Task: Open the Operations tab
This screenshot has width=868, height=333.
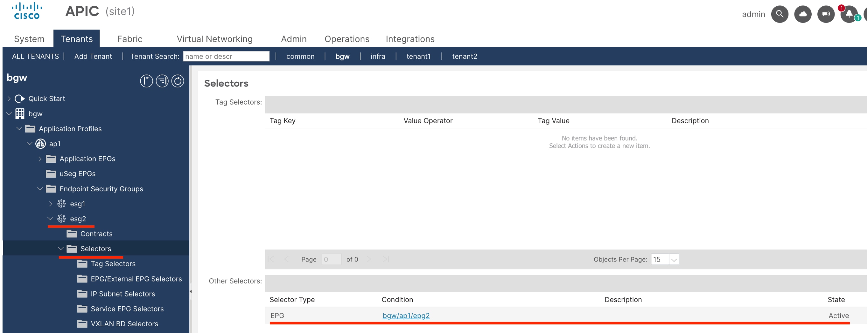Action: (x=347, y=39)
